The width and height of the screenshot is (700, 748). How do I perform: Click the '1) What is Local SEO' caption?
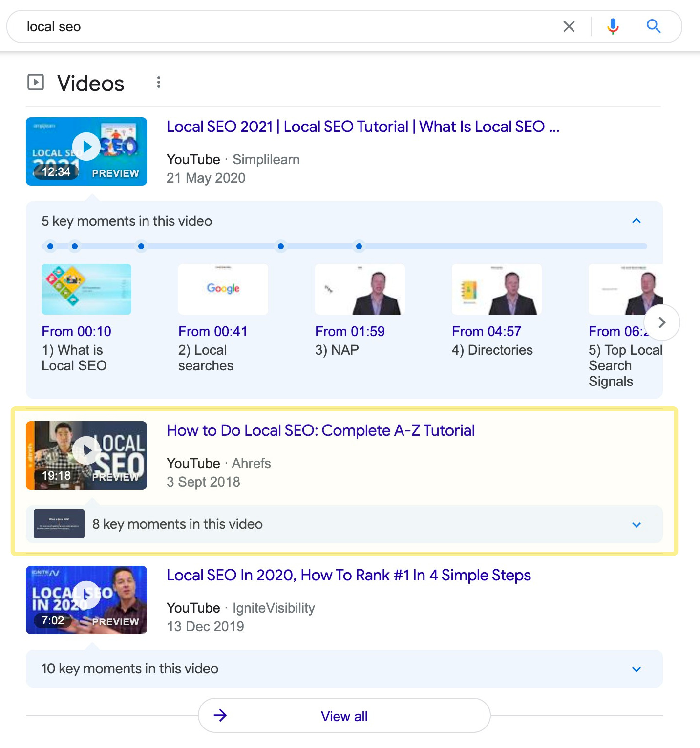(74, 358)
